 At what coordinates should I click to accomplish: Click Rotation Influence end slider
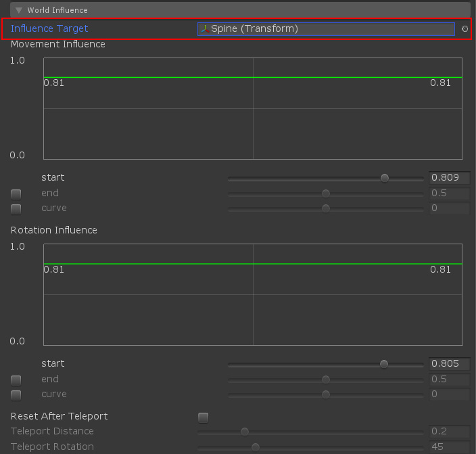[x=326, y=380]
